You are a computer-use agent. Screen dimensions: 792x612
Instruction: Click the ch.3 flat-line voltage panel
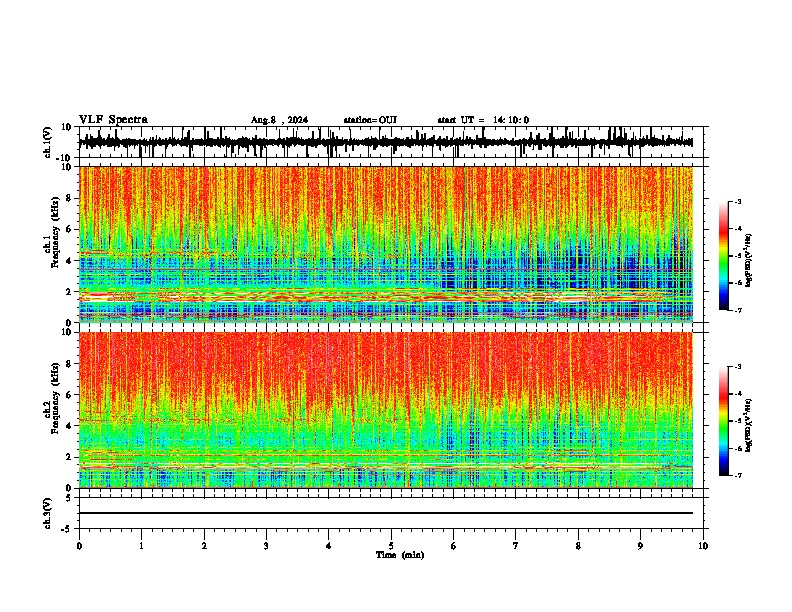click(x=391, y=513)
